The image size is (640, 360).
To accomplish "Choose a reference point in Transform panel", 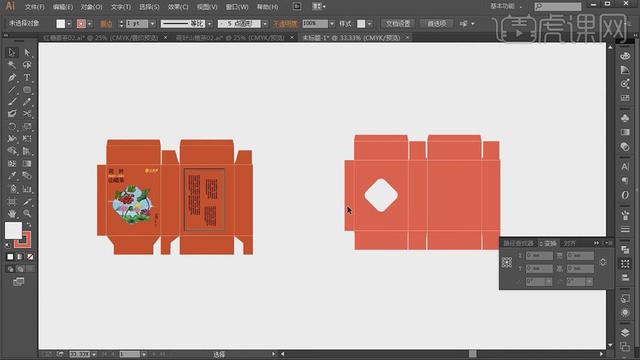I will [x=507, y=262].
